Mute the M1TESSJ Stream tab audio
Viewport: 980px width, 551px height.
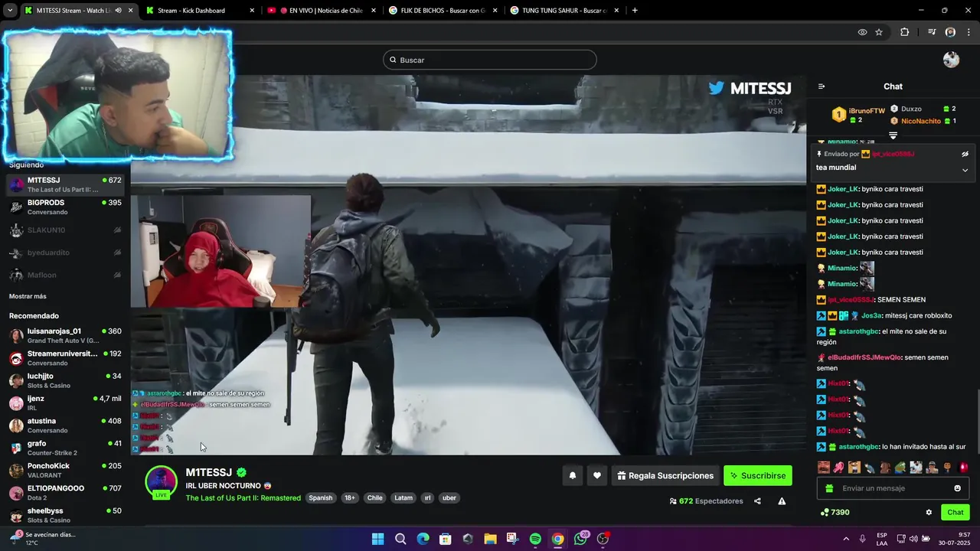(x=118, y=11)
